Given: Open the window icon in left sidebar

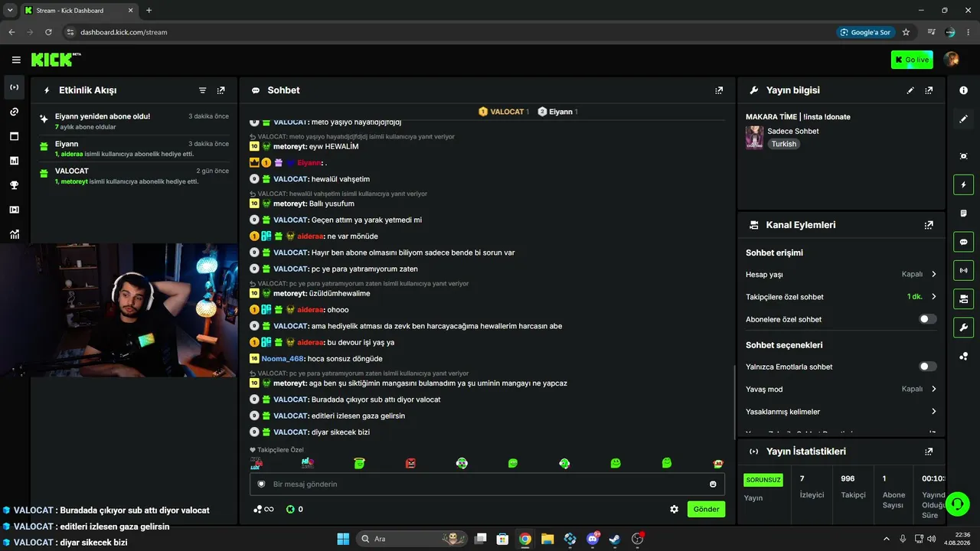Looking at the screenshot, I should click(x=14, y=136).
